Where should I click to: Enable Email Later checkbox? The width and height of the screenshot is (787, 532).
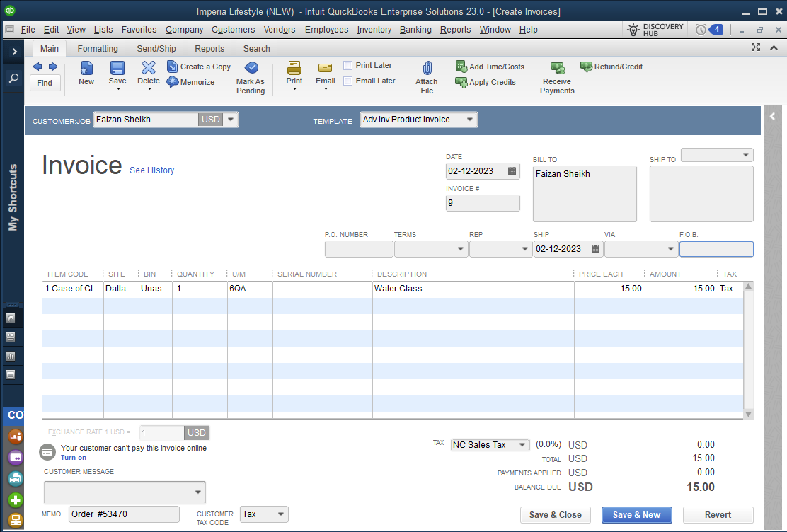pos(347,81)
